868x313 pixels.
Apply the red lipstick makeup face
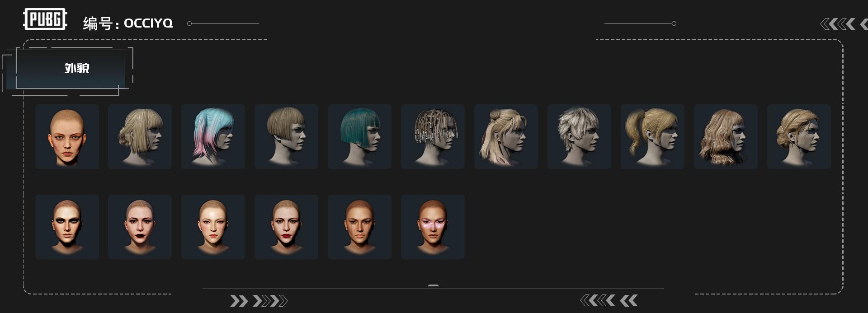point(286,227)
